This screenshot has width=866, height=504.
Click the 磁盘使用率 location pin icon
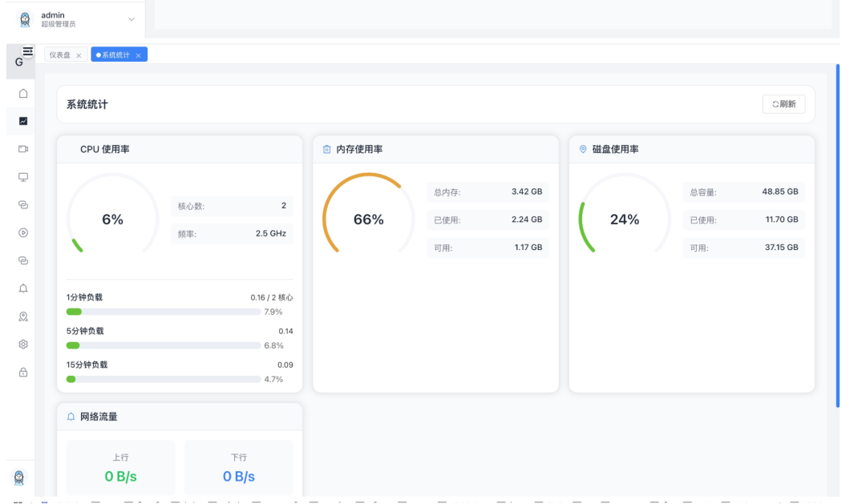click(583, 149)
